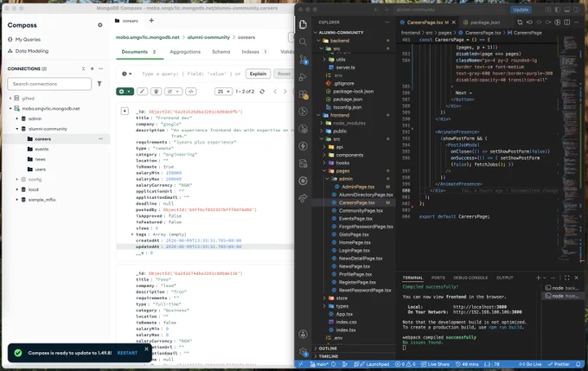Click into the Compass query filter field

pyautogui.click(x=191, y=74)
